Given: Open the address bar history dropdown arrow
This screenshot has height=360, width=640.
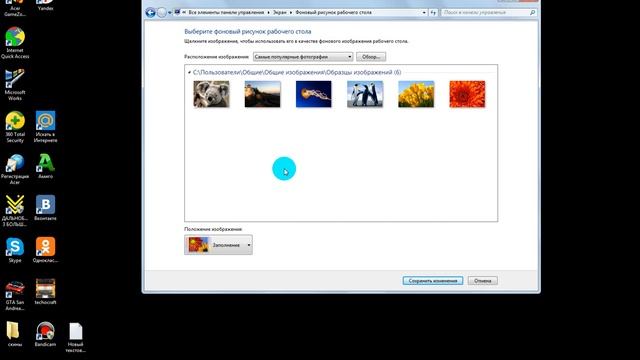Looking at the screenshot, I should pos(424,13).
